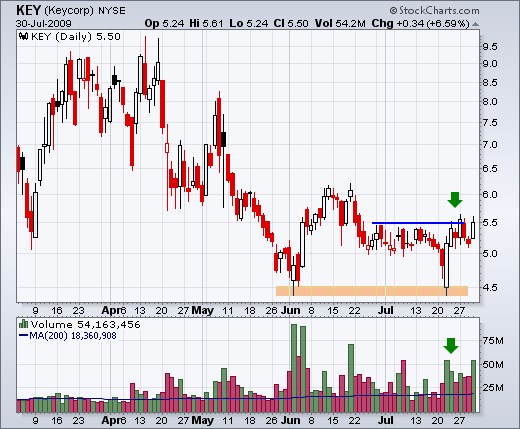The image size is (520, 429).
Task: Click the 6.5 price axis label
Action: pyautogui.click(x=490, y=169)
